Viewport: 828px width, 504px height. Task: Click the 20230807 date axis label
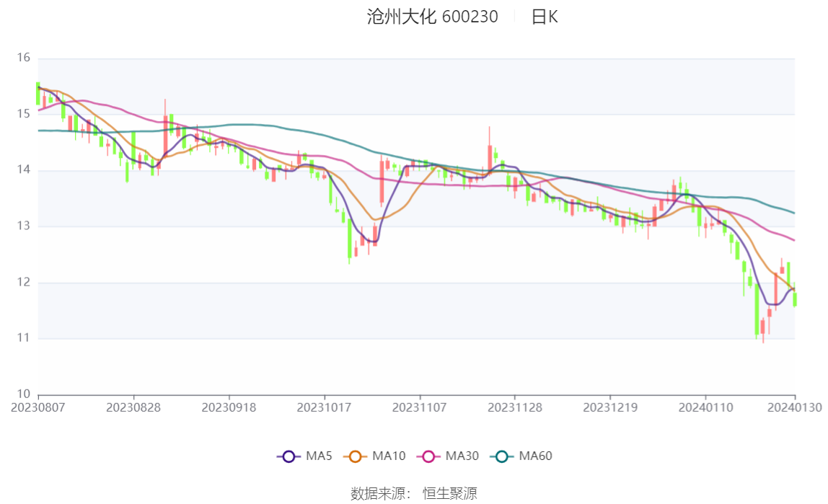[x=38, y=408]
